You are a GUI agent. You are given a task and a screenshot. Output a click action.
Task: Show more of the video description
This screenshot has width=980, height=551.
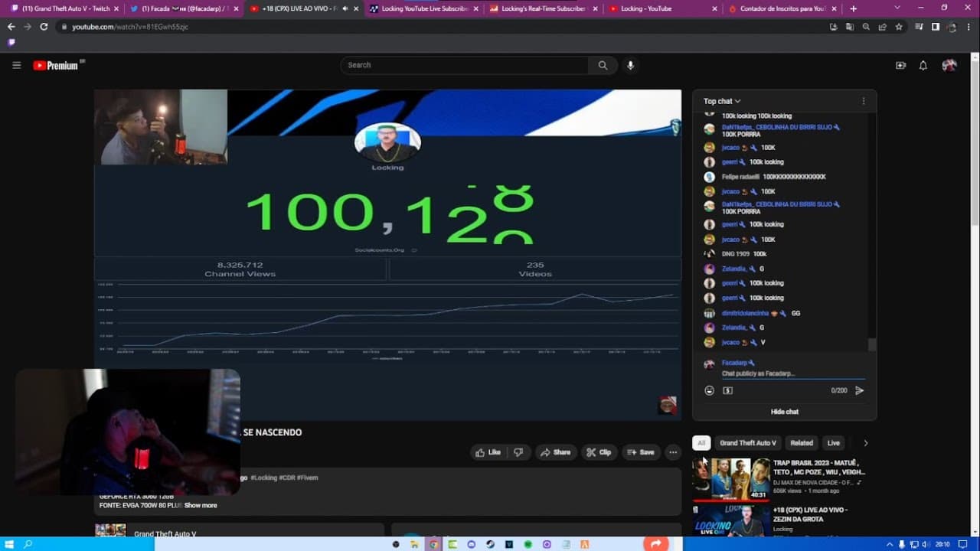pos(201,505)
